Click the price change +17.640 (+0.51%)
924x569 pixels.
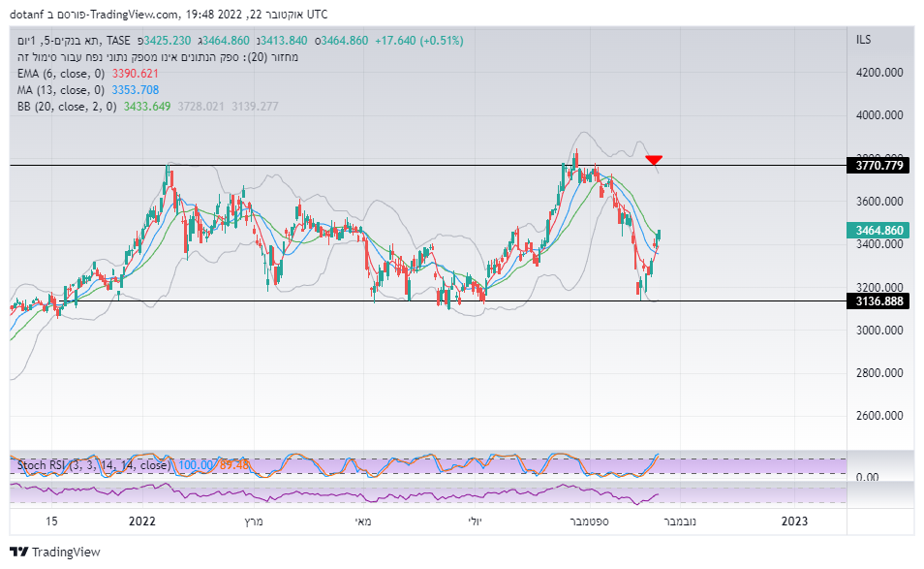419,41
